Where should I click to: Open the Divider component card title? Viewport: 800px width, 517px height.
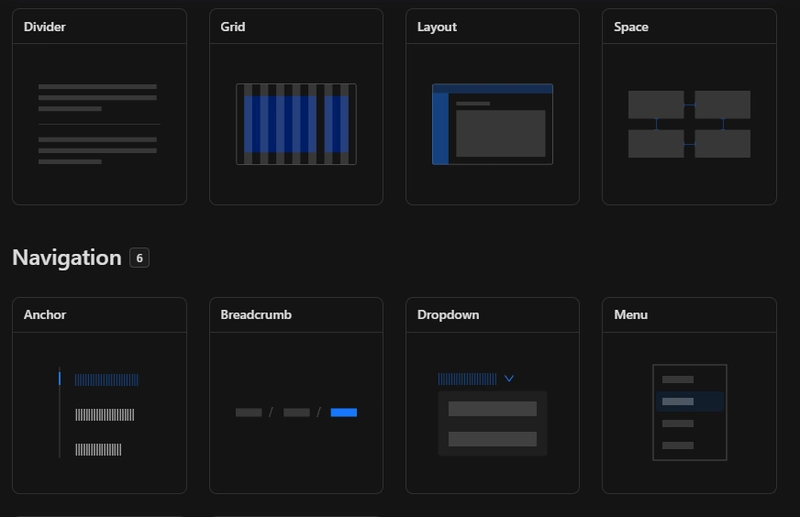pyautogui.click(x=45, y=27)
